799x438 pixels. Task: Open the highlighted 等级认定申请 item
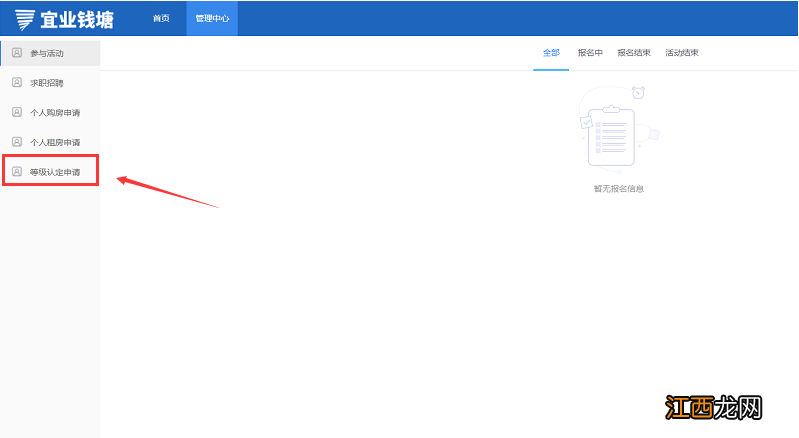[x=55, y=173]
